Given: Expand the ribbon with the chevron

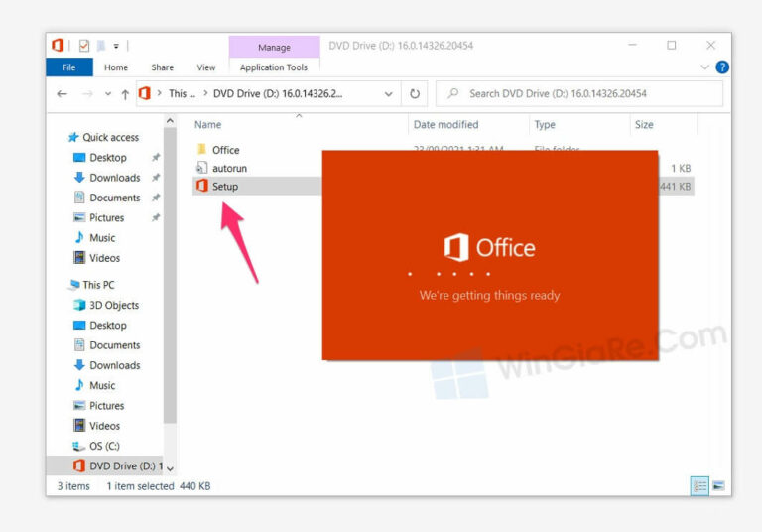Looking at the screenshot, I should coord(704,67).
